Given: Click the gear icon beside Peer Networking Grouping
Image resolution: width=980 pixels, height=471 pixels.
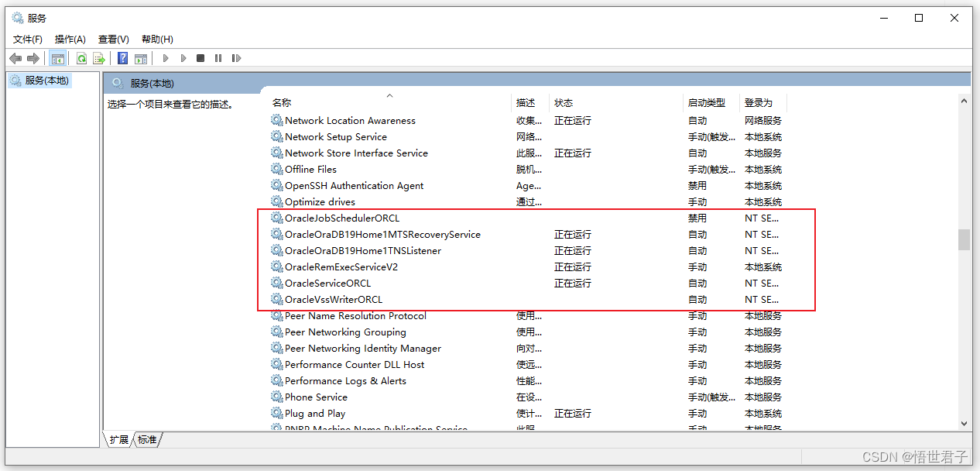Looking at the screenshot, I should pos(277,332).
